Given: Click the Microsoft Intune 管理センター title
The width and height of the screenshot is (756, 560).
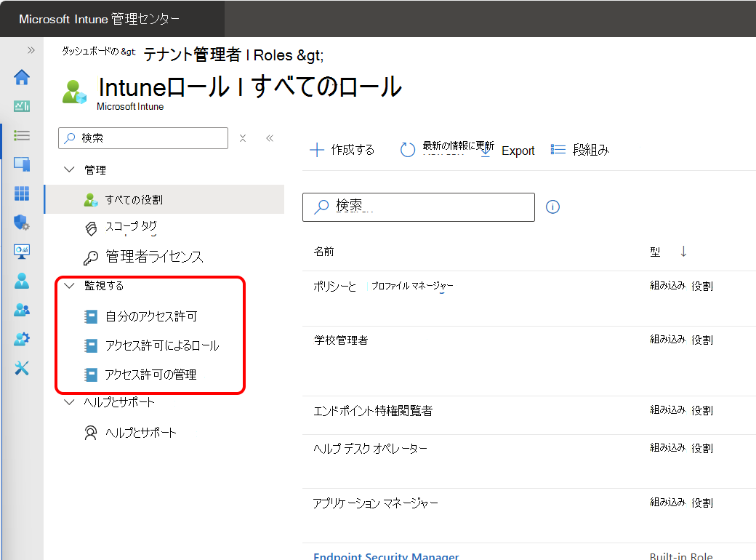Looking at the screenshot, I should [x=100, y=19].
